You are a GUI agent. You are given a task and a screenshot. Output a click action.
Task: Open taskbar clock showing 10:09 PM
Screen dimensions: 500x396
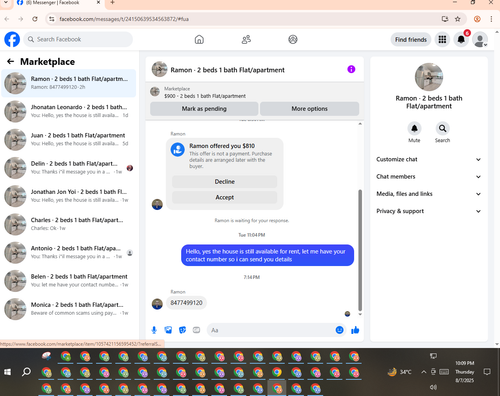465,372
